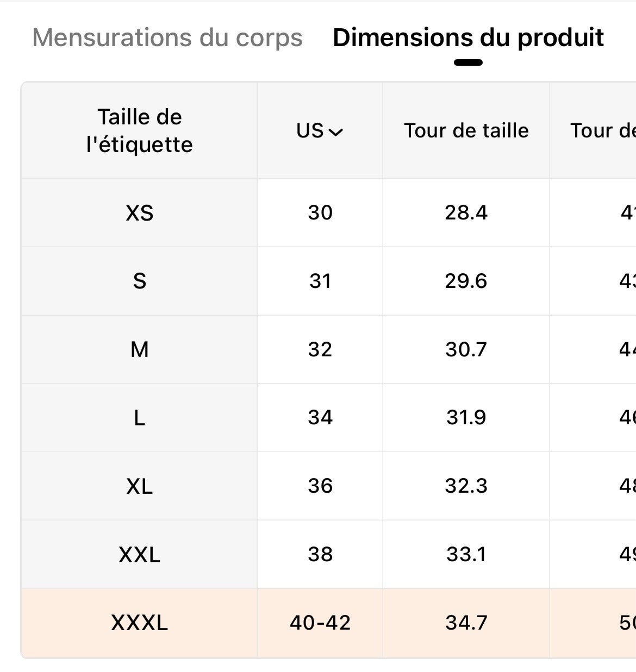Select the XS size row label

click(x=139, y=213)
